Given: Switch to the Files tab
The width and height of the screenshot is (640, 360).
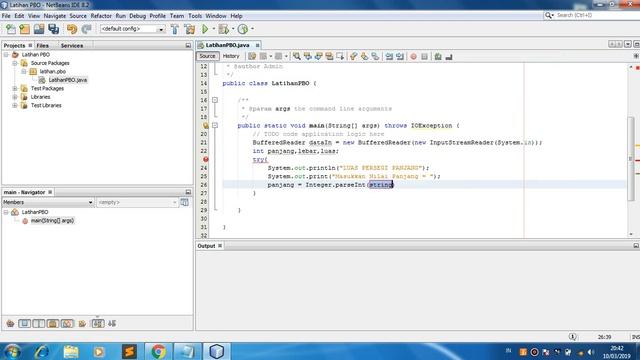Looking at the screenshot, I should click(x=42, y=45).
